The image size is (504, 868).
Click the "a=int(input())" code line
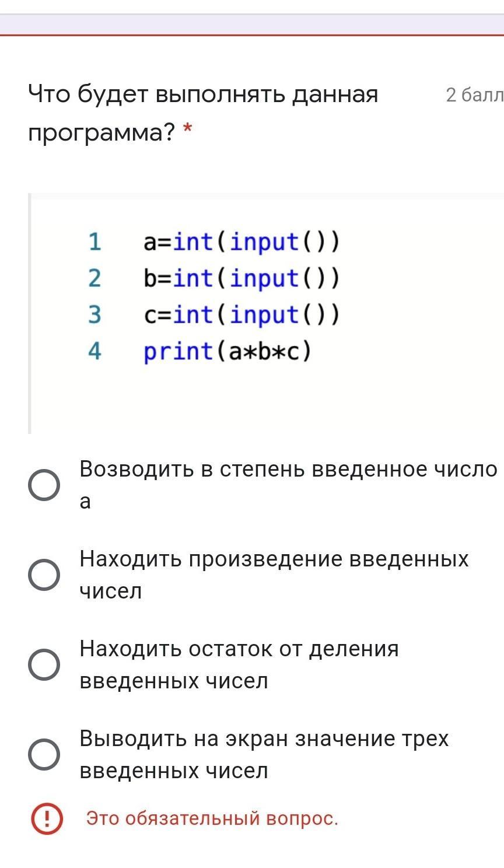click(241, 242)
